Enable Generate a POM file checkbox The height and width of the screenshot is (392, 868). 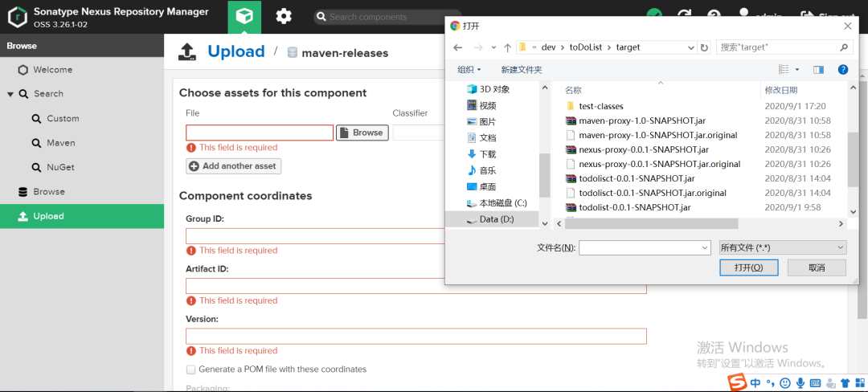pyautogui.click(x=191, y=370)
